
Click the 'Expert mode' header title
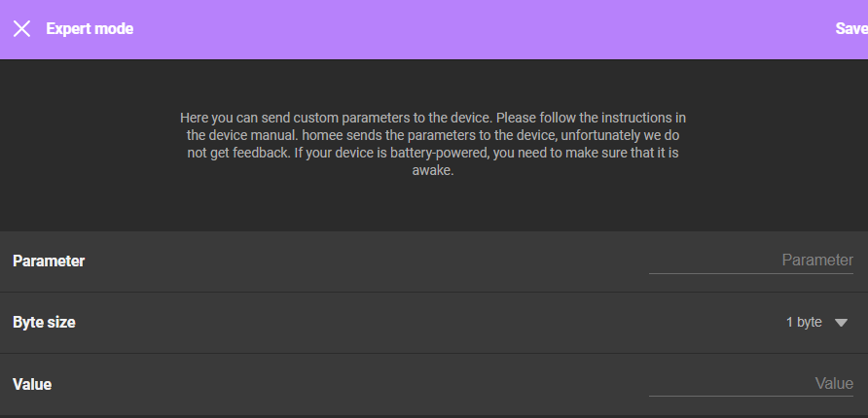pyautogui.click(x=90, y=29)
